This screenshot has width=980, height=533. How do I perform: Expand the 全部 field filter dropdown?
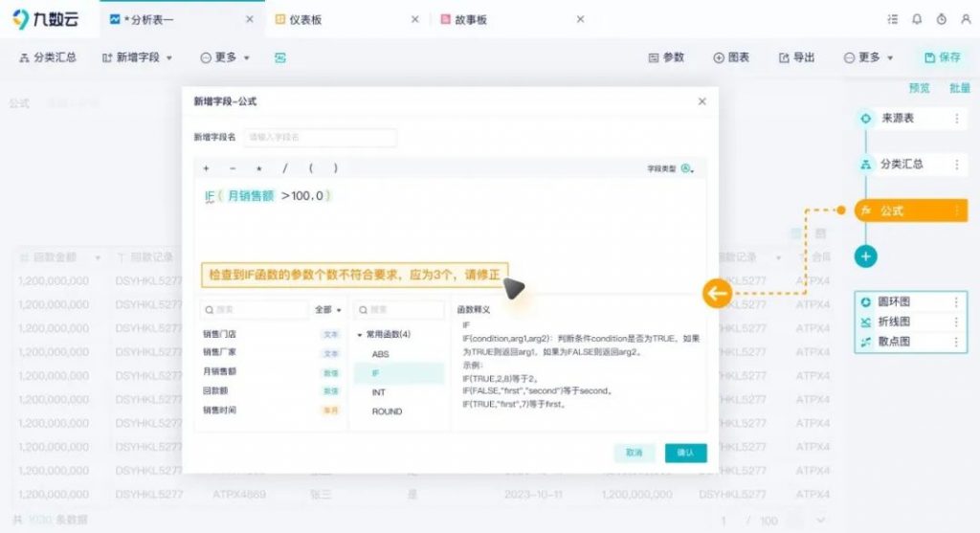pos(328,310)
